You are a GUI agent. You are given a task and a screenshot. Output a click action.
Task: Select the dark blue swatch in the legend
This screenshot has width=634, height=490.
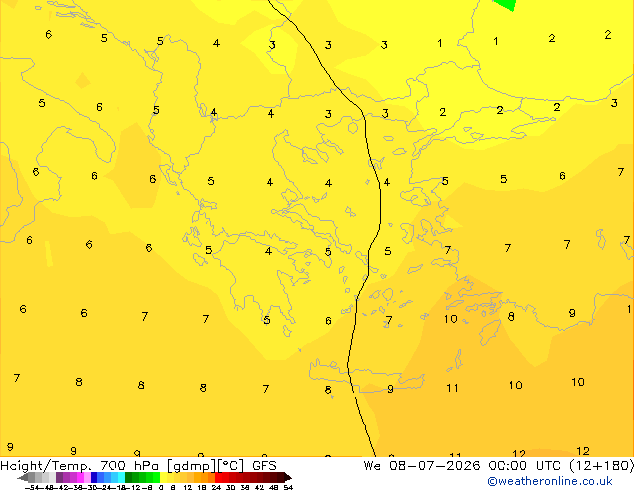pyautogui.click(x=94, y=477)
